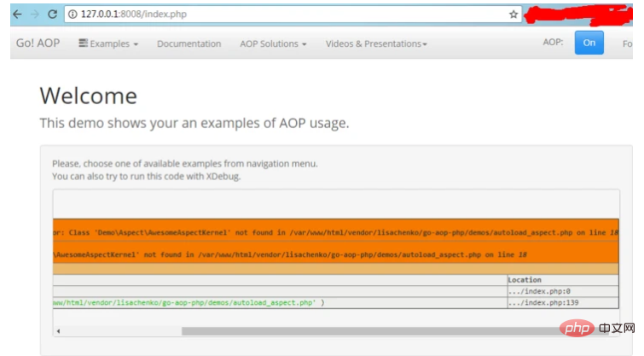Click the address bar URL field
The height and width of the screenshot is (356, 644).
(290, 15)
